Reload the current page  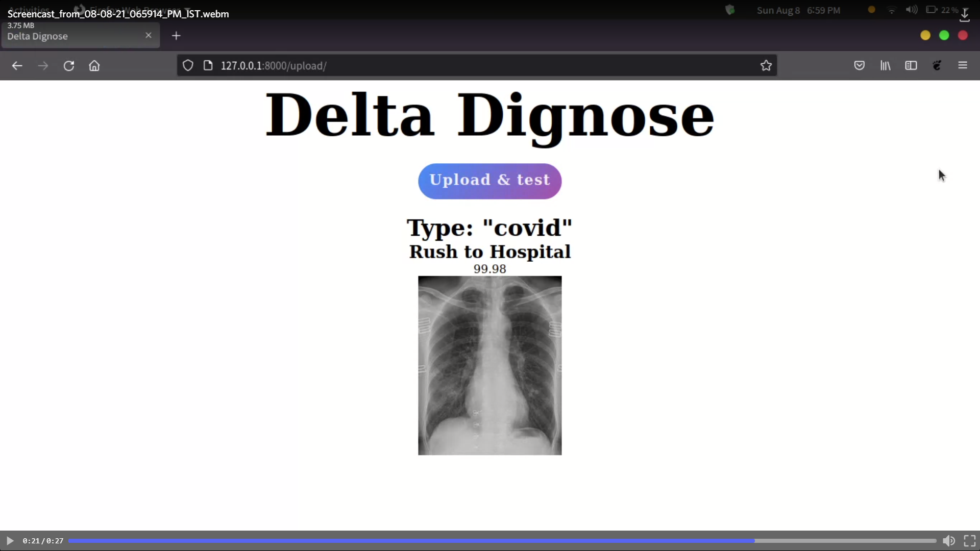coord(69,65)
